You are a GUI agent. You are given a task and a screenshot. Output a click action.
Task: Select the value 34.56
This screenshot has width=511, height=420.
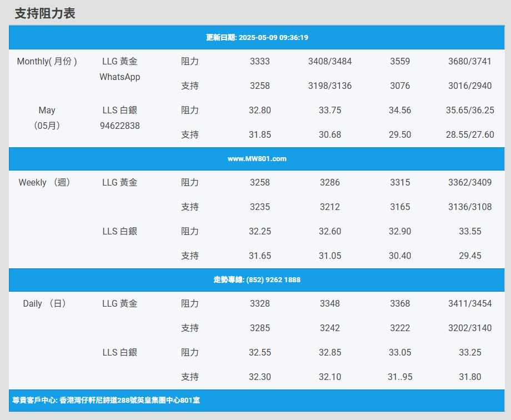point(400,110)
